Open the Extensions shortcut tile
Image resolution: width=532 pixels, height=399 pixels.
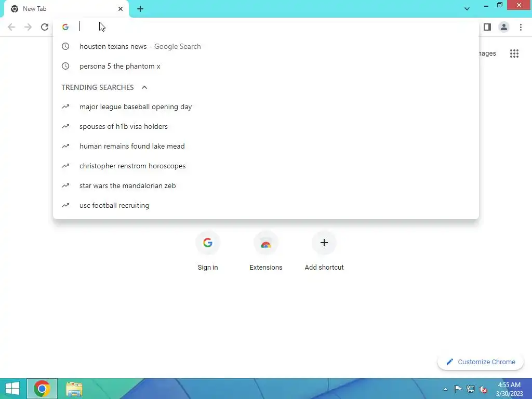click(x=266, y=251)
